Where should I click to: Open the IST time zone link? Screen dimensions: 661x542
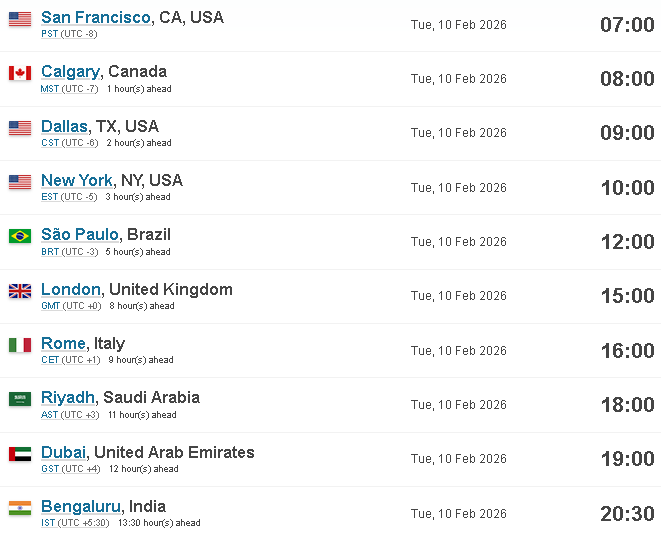[48, 523]
